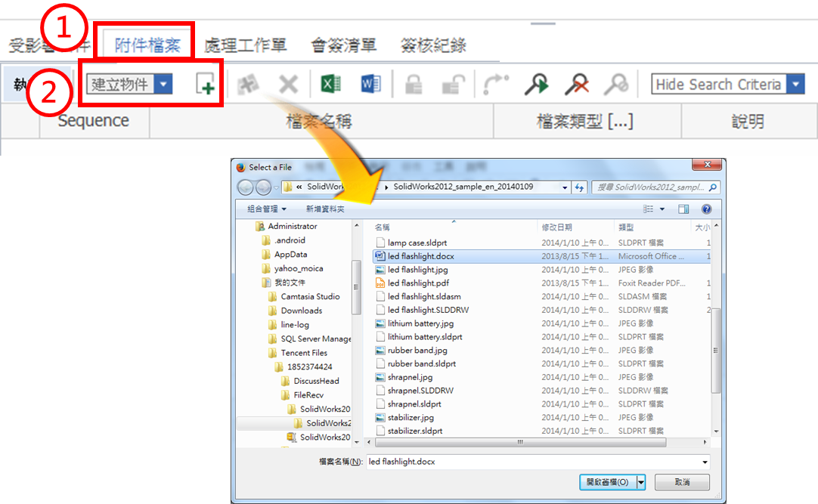Run search with the green-arrow magnifier icon

click(537, 84)
